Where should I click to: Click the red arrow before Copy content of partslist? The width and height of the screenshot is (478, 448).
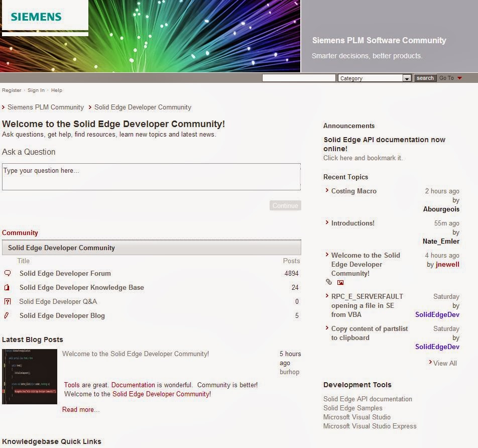point(327,328)
